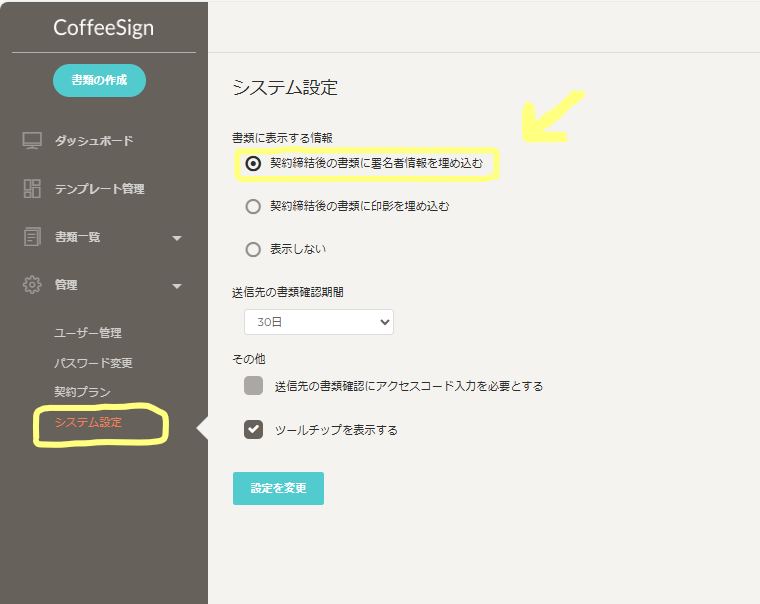Click the システム設定 page heading
760x604 pixels.
pyautogui.click(x=285, y=88)
